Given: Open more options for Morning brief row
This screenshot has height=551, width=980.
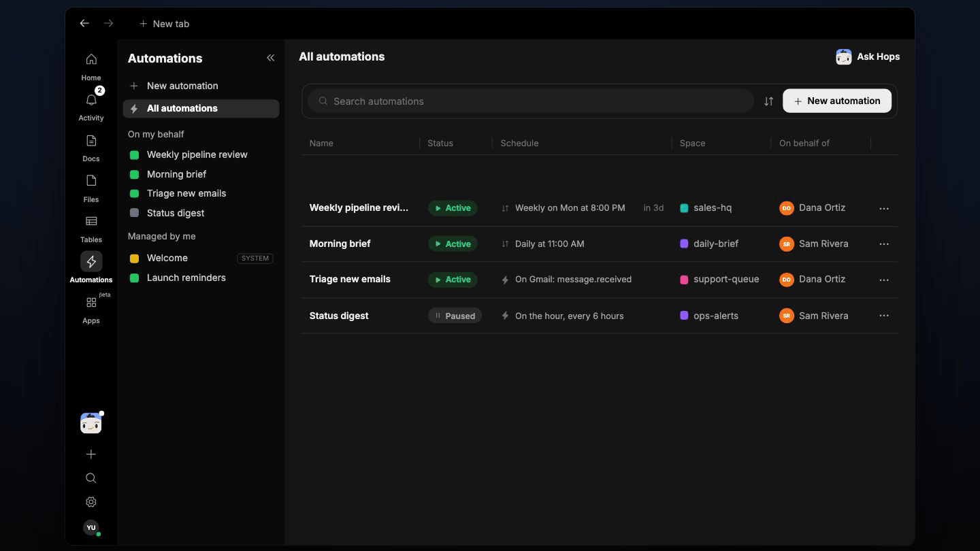Looking at the screenshot, I should tap(884, 244).
